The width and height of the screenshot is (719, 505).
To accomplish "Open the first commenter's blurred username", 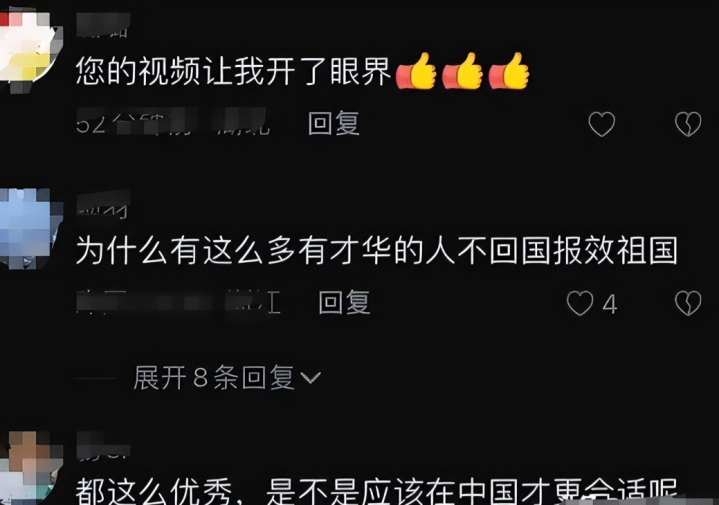I will (103, 25).
